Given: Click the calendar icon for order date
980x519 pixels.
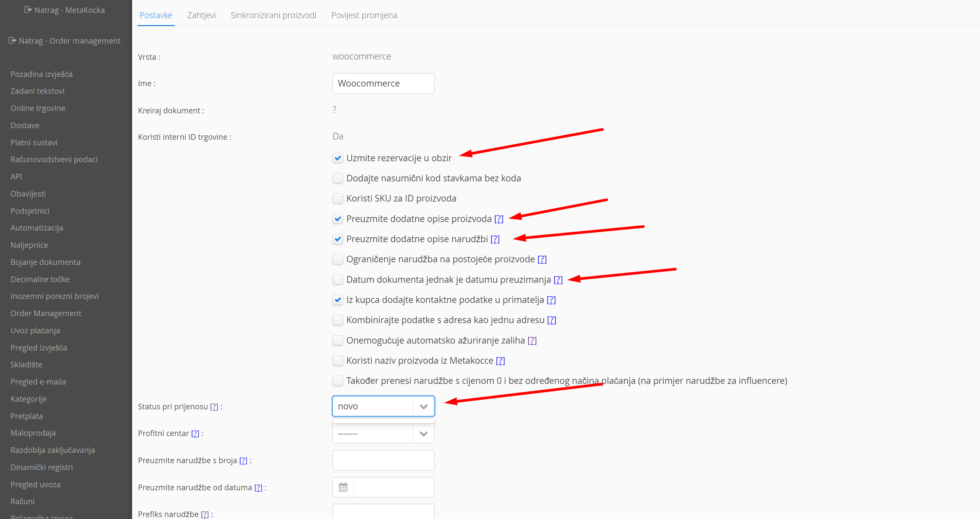Looking at the screenshot, I should click(343, 487).
